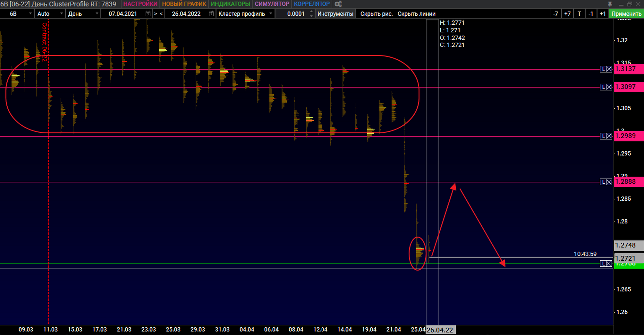
Task: Click the T button
Action: (x=579, y=14)
